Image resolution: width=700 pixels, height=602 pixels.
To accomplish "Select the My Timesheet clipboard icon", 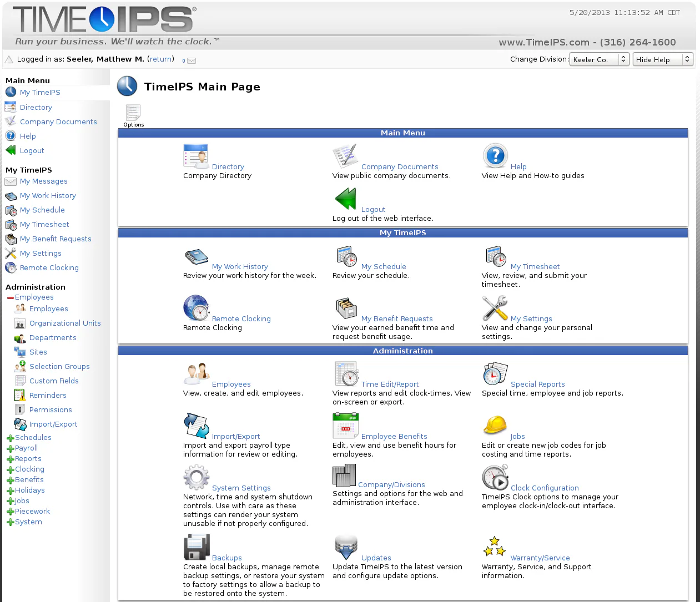I will (x=496, y=256).
